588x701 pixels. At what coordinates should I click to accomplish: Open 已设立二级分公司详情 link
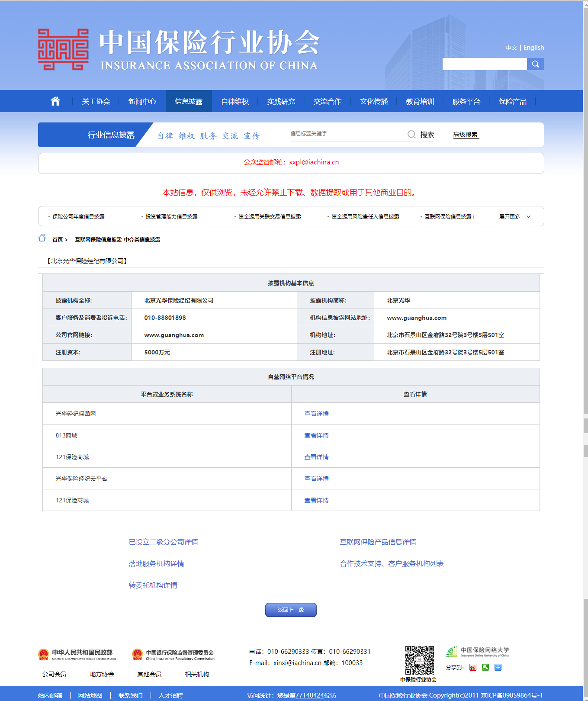[x=163, y=542]
